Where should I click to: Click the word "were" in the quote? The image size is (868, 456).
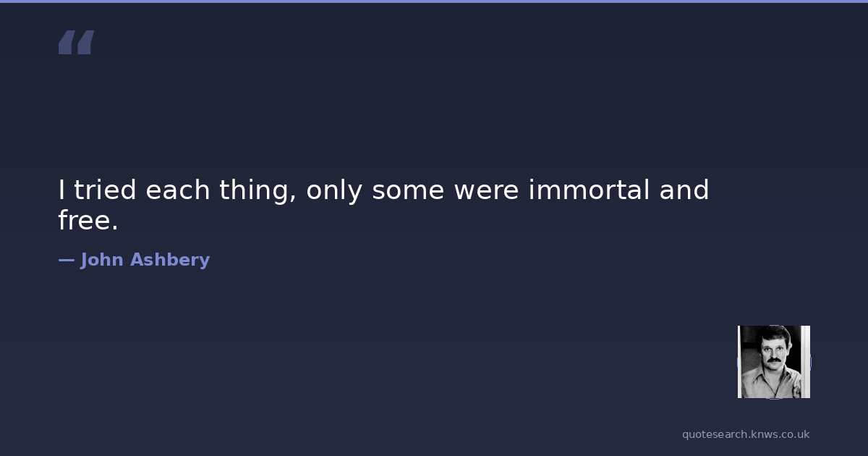pyautogui.click(x=486, y=191)
